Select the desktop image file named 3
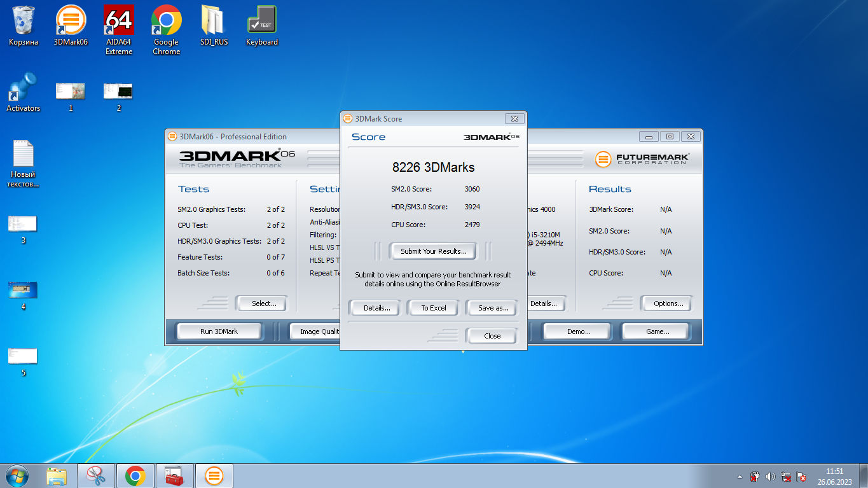The width and height of the screenshot is (868, 488). 23,229
